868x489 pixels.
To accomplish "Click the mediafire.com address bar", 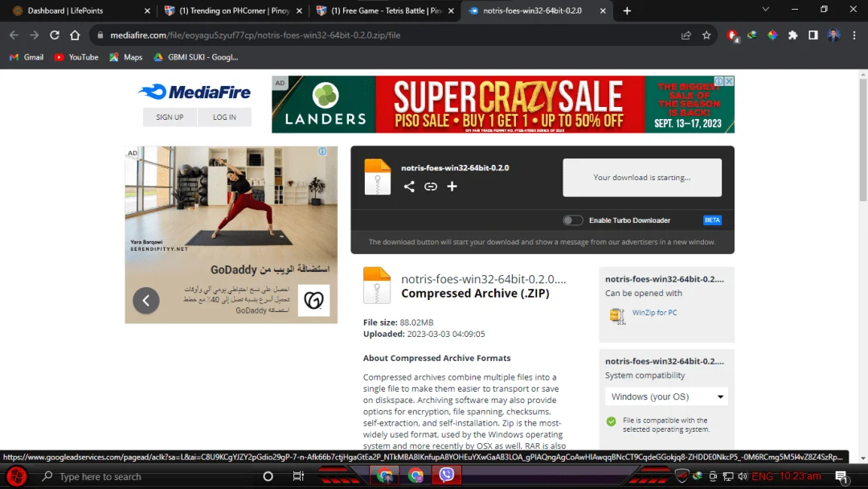I will coord(387,35).
